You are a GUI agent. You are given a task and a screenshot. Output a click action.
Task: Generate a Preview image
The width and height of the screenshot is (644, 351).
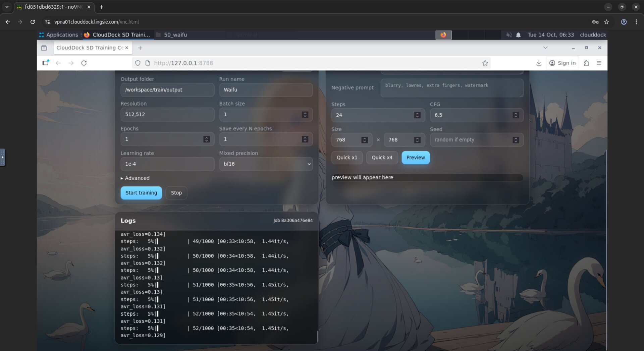[x=415, y=157]
